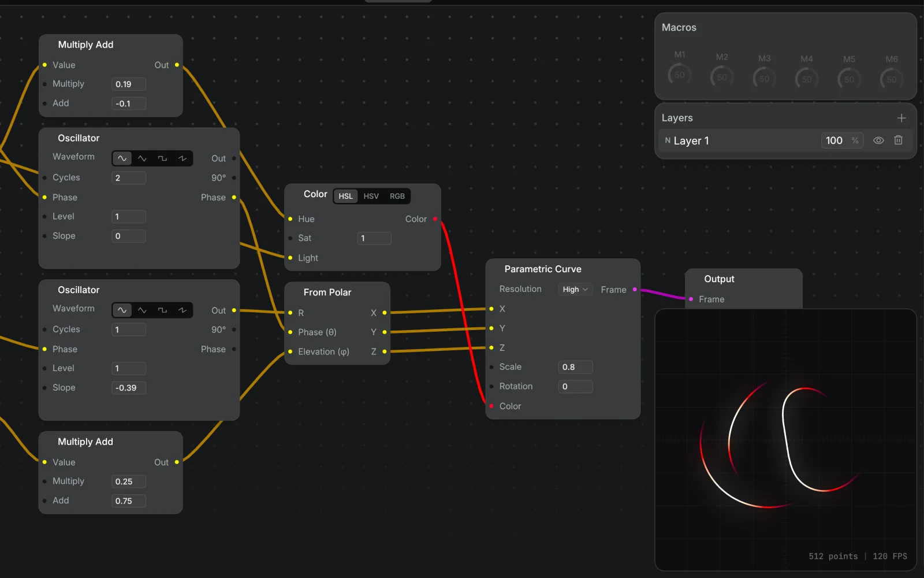The width and height of the screenshot is (924, 578).
Task: Click X output port of From Polar
Action: 385,313
